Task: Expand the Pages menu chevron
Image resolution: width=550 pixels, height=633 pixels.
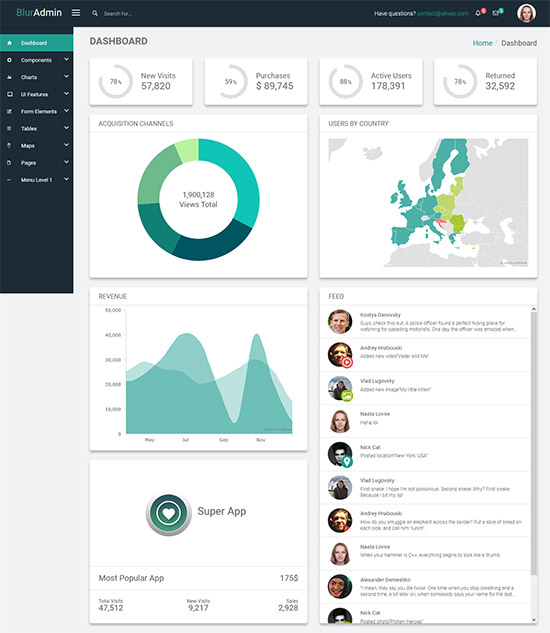Action: pyautogui.click(x=66, y=162)
